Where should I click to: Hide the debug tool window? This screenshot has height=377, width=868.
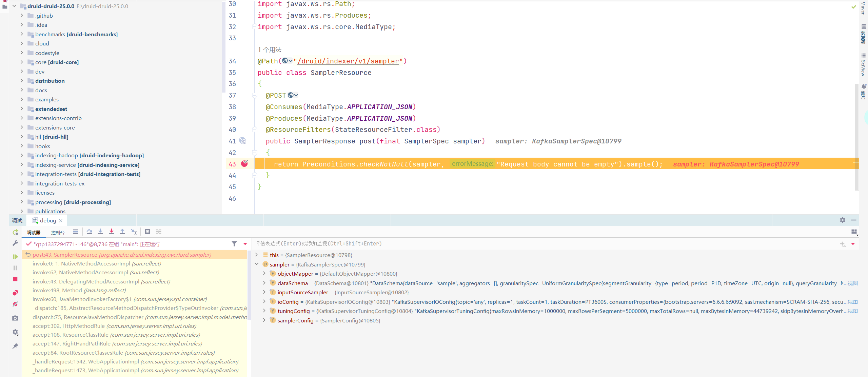click(854, 220)
